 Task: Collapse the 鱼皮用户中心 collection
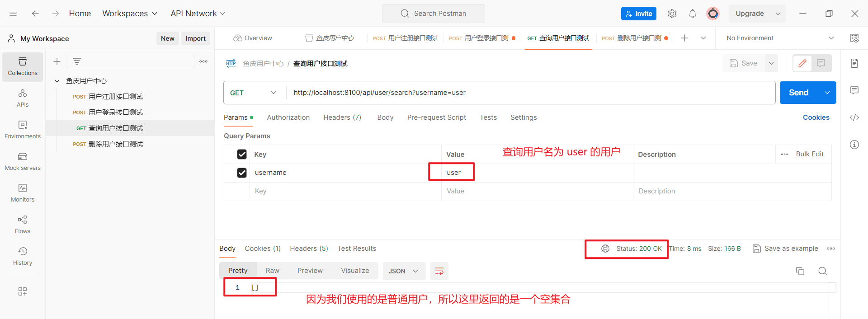point(57,81)
